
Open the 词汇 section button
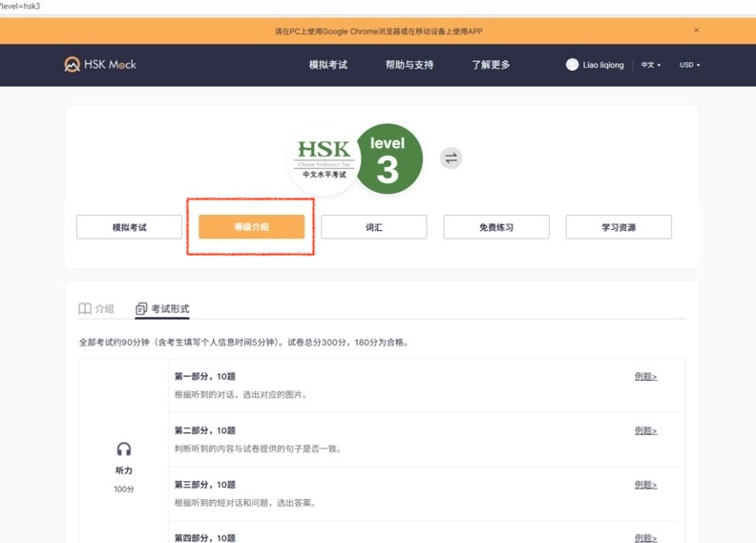pyautogui.click(x=374, y=227)
